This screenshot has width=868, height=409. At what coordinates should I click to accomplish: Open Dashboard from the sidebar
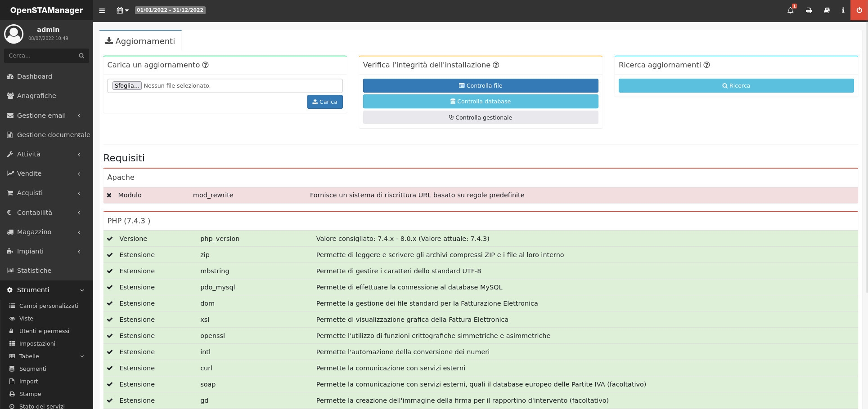35,76
